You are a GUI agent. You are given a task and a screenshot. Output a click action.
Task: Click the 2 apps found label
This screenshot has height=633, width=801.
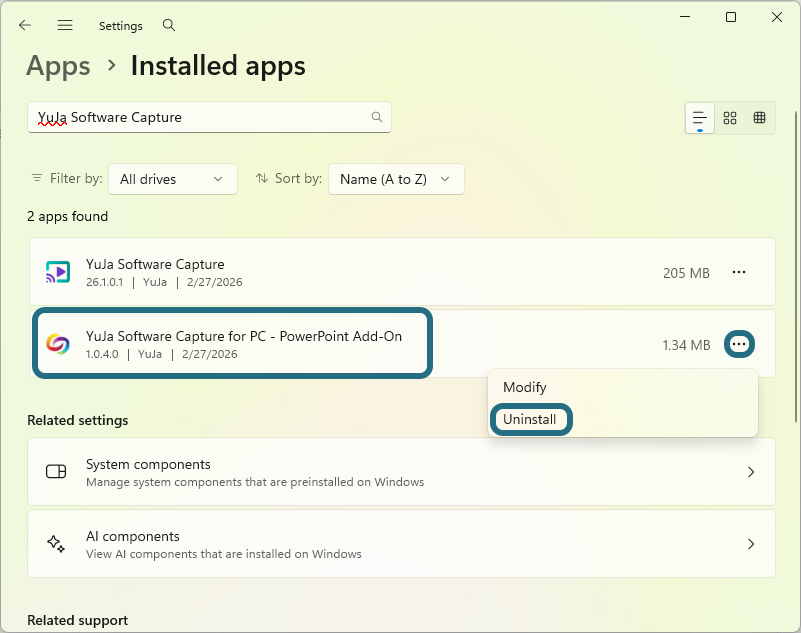click(x=67, y=217)
